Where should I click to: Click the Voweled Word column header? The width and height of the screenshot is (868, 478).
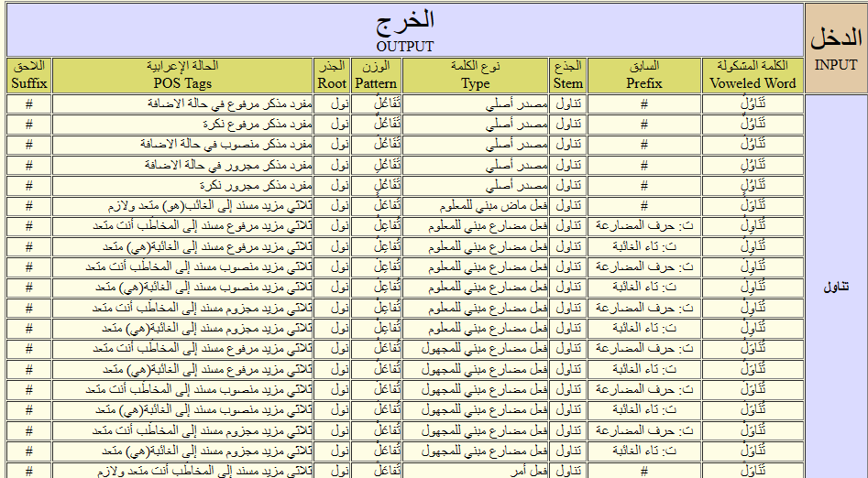click(753, 74)
